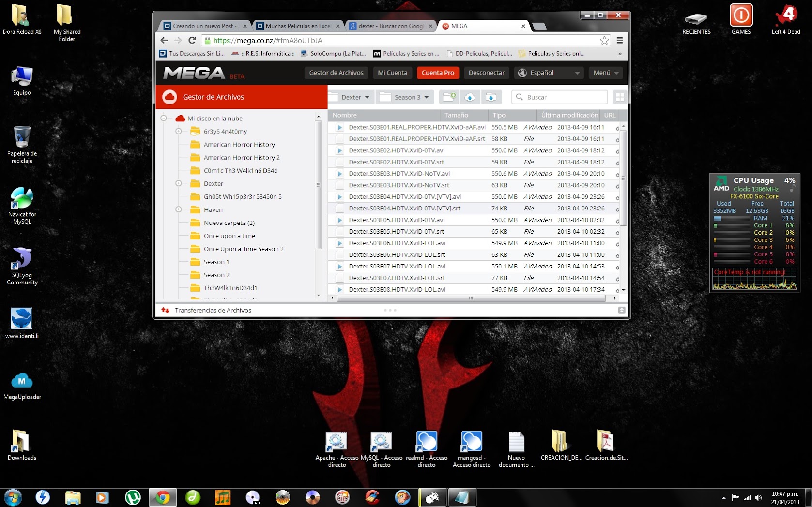Expand the Dexter folder tree node
812x507 pixels.
point(179,184)
